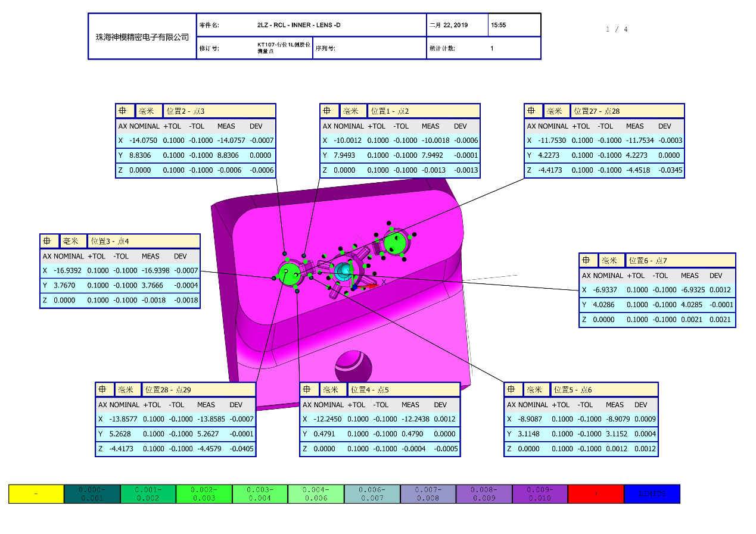Click the 毫米 unit cell in 位置1 - 点2 box
Viewport: 756px width, 534px height.
351,111
